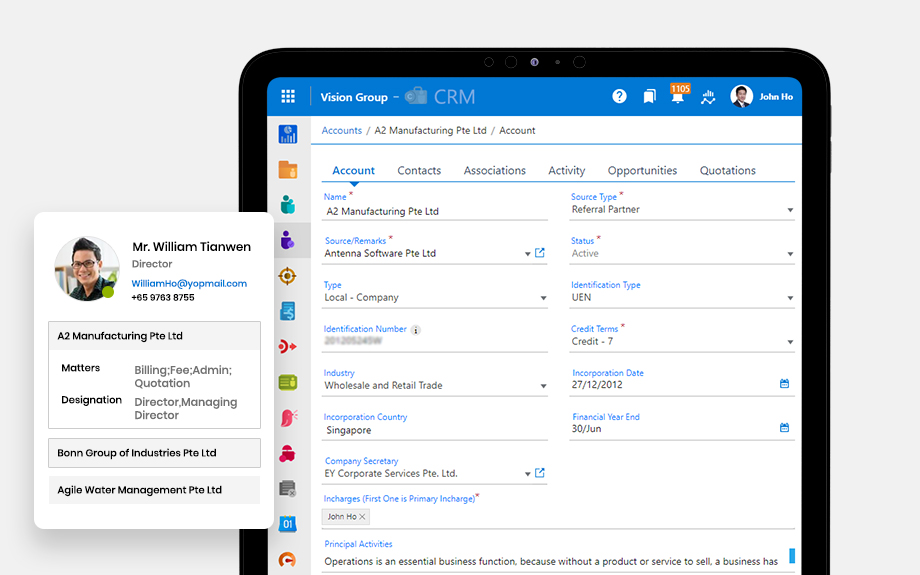Open notifications bell showing 1105

coord(678,94)
